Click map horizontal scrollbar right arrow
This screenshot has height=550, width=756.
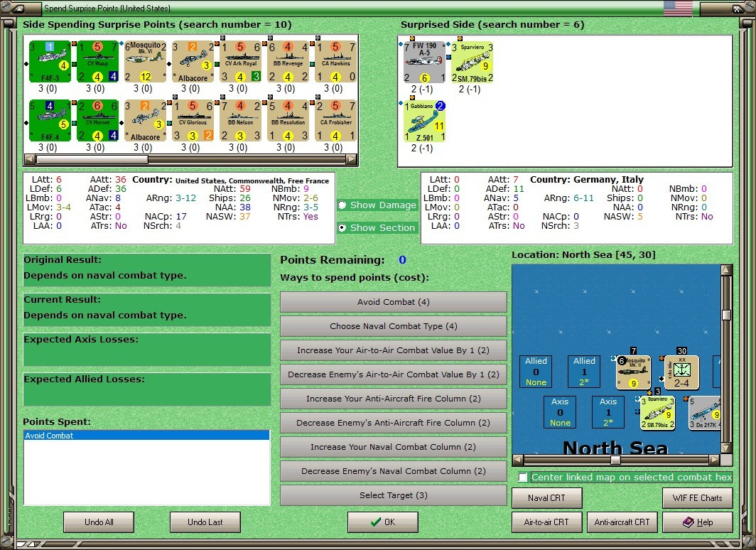point(715,460)
